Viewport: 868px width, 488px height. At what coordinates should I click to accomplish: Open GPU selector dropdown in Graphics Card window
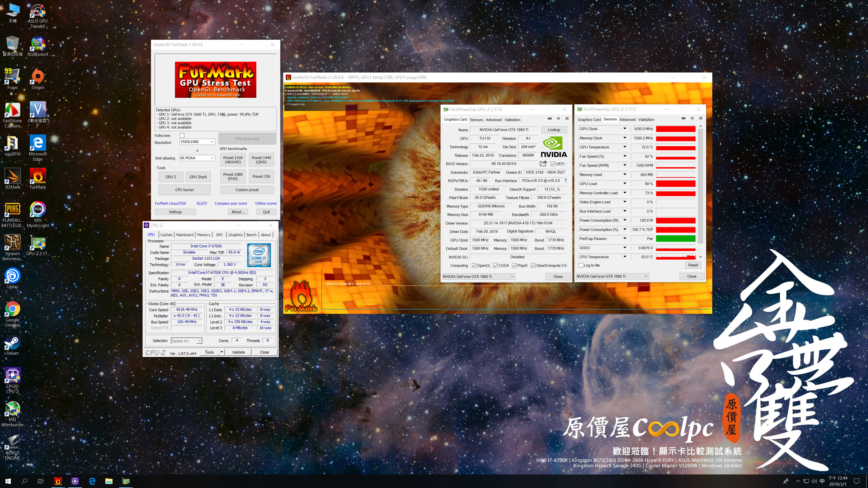(478, 277)
